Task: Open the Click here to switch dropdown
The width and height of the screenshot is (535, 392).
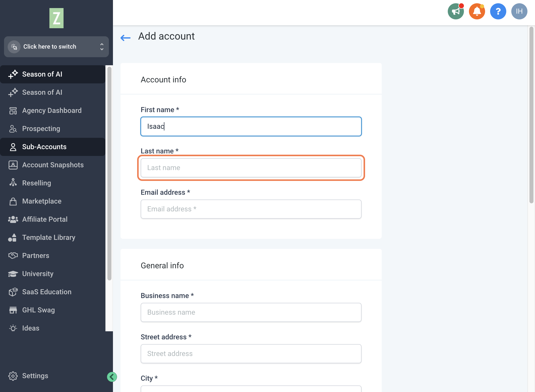Action: 56,47
